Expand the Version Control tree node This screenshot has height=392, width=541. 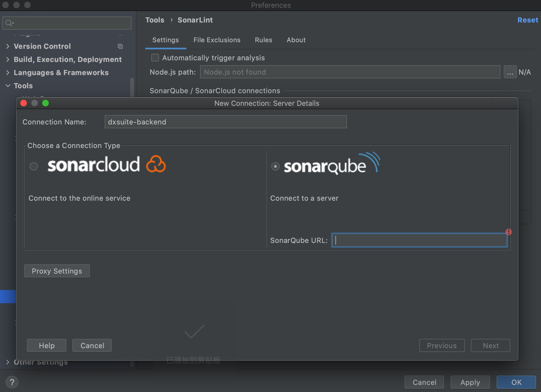8,46
